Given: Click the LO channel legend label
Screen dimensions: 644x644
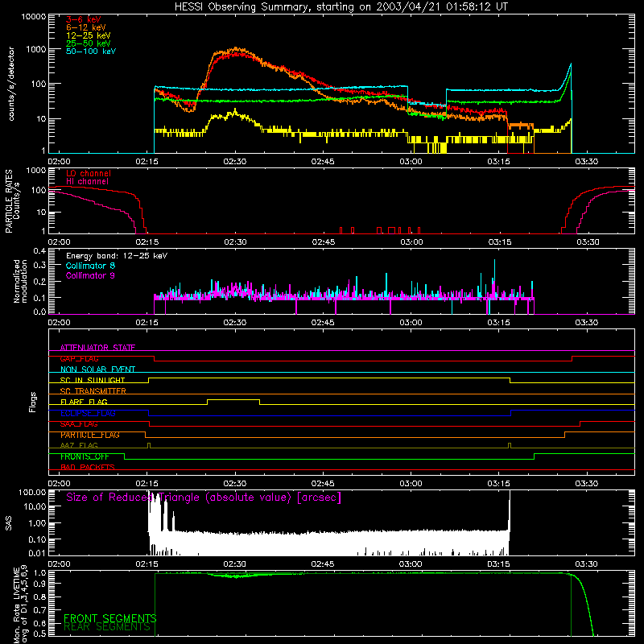Looking at the screenshot, I should click(x=89, y=173).
